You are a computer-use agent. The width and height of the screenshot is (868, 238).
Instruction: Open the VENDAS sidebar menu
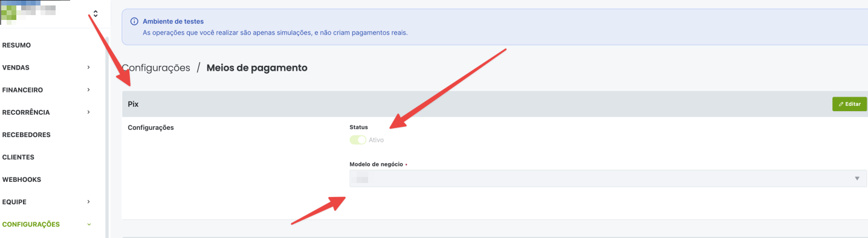[16, 68]
